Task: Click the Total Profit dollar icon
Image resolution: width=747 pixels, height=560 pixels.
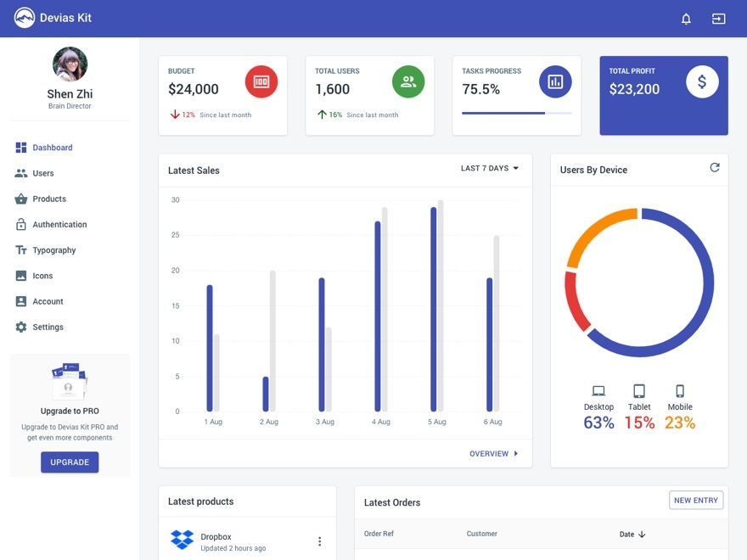Action: coord(702,82)
